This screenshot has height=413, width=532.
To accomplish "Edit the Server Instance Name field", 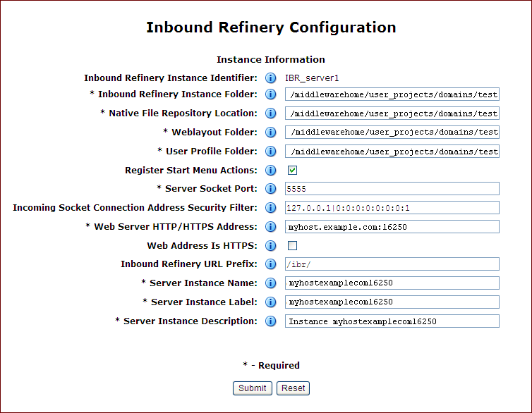I will 392,283.
